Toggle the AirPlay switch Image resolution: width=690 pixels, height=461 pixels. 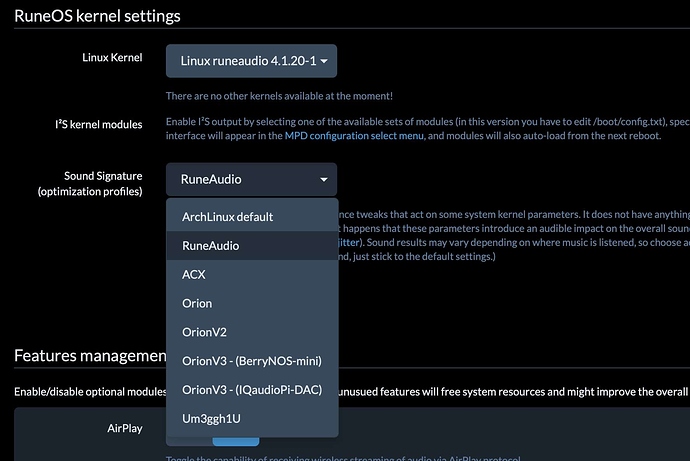(213, 440)
